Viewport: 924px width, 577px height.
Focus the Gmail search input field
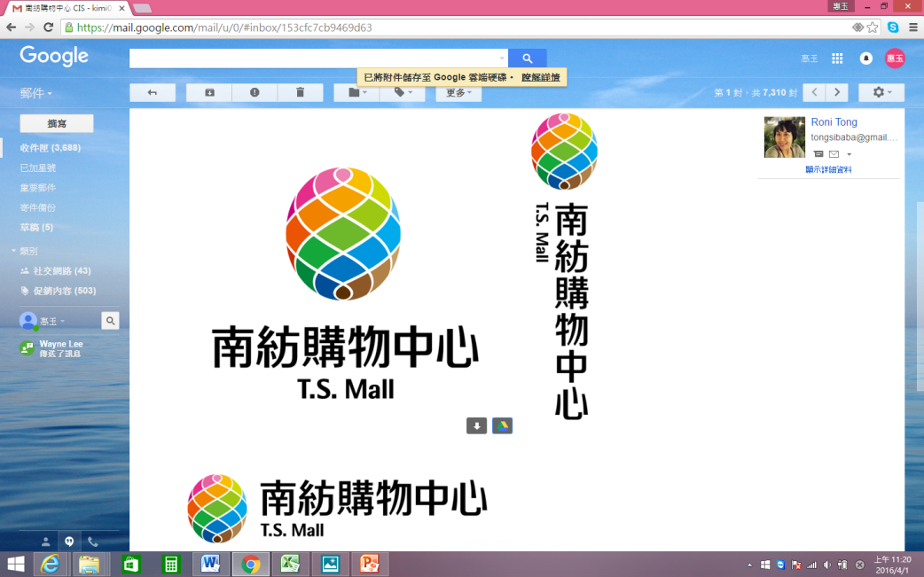tap(314, 58)
